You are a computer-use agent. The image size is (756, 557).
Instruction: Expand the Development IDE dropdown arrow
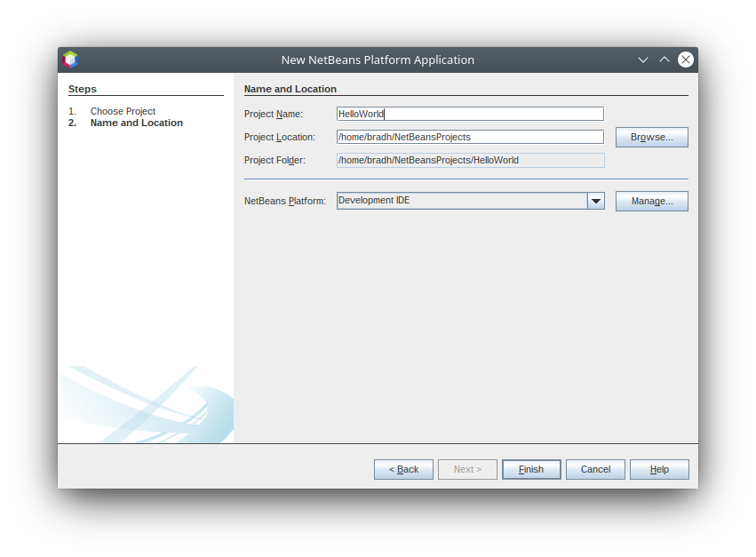tap(596, 201)
